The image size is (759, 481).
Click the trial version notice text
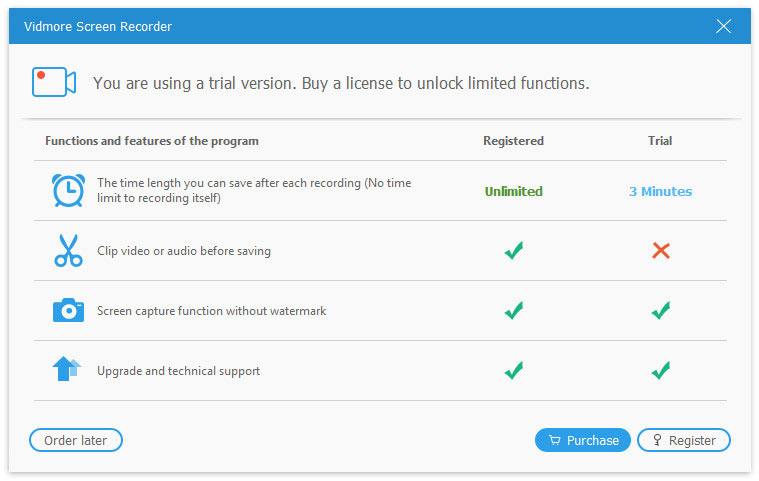[341, 83]
